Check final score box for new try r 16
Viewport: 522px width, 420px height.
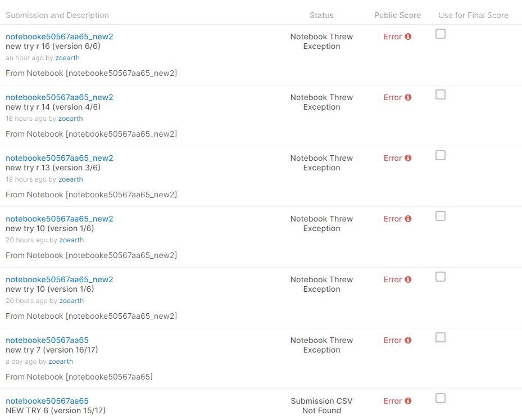pos(441,34)
